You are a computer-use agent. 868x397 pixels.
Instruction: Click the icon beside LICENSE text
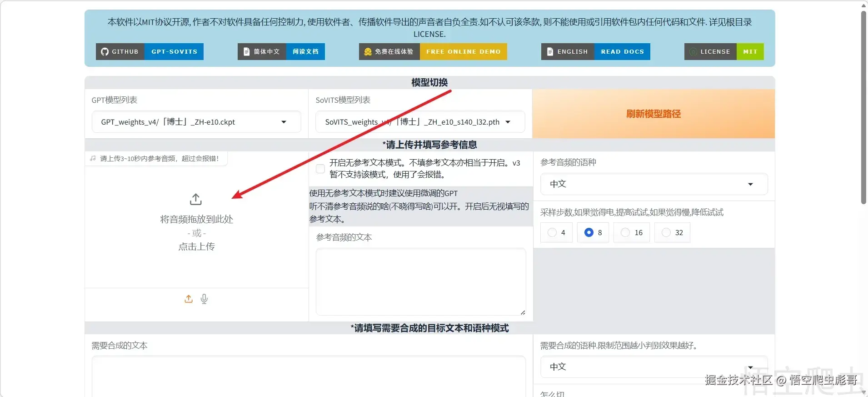693,51
